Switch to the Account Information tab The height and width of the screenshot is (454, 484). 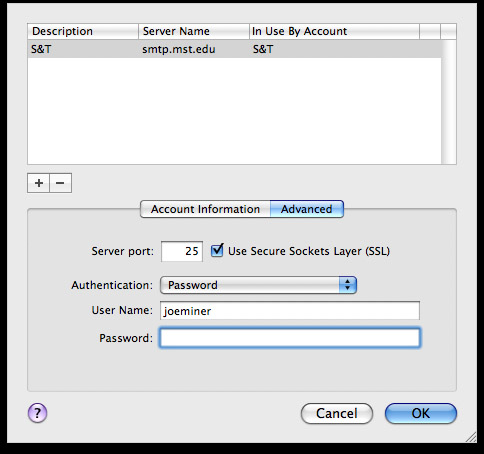tap(205, 209)
